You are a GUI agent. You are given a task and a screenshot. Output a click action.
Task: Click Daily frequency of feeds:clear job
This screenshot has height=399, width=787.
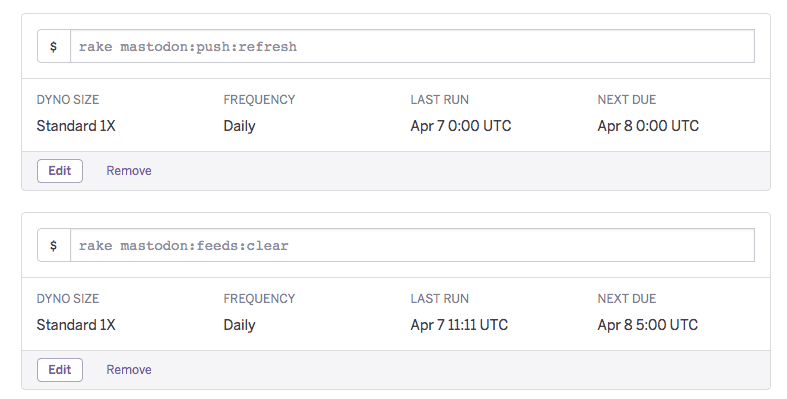239,325
